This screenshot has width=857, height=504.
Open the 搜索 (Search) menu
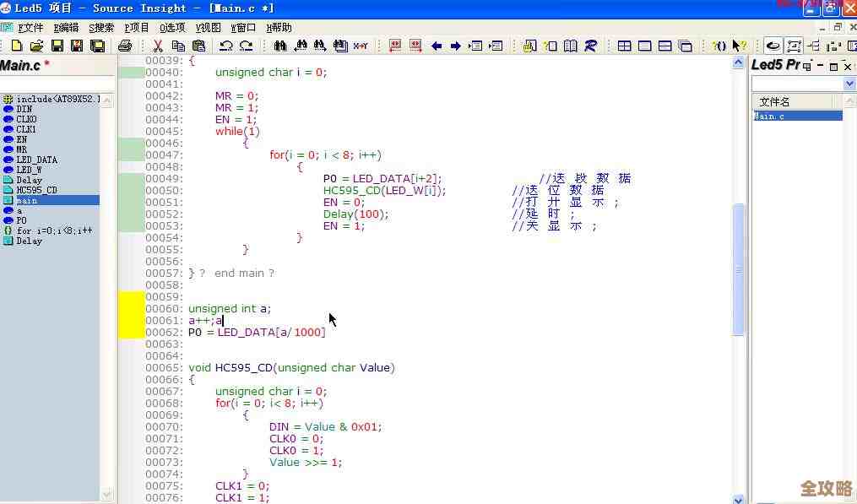[101, 27]
